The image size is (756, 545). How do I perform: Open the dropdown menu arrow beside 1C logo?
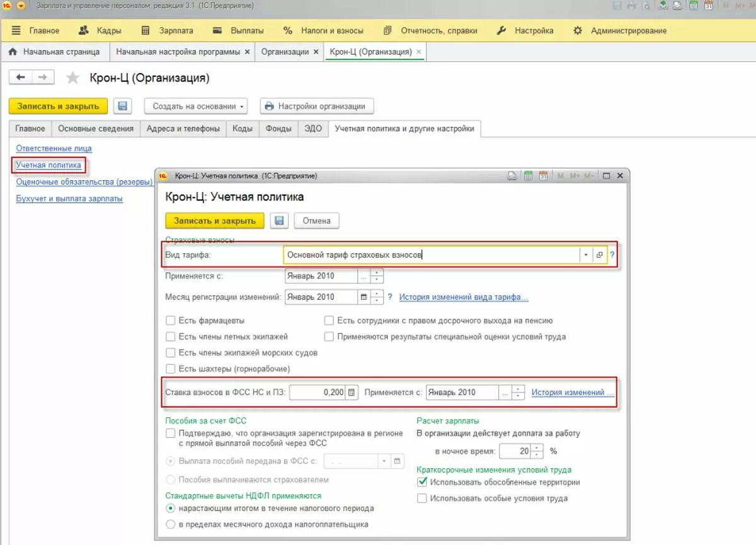pyautogui.click(x=20, y=6)
